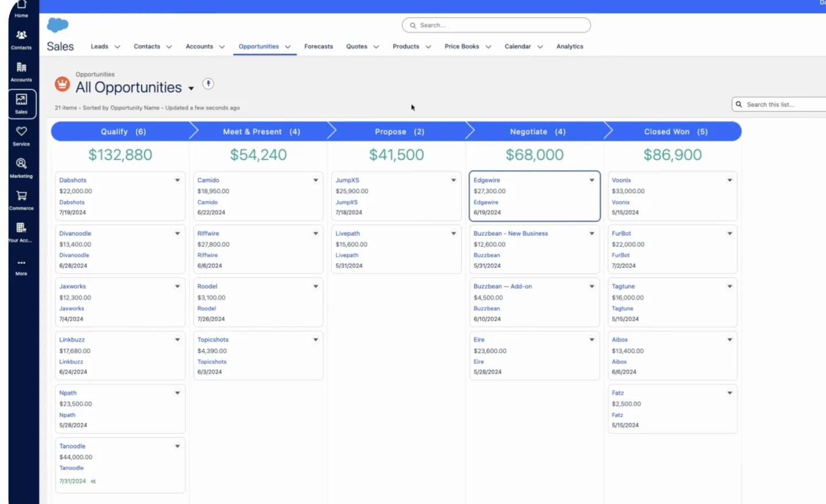Image resolution: width=826 pixels, height=504 pixels.
Task: Expand the Calendar tab dropdown chevron
Action: [x=540, y=47]
